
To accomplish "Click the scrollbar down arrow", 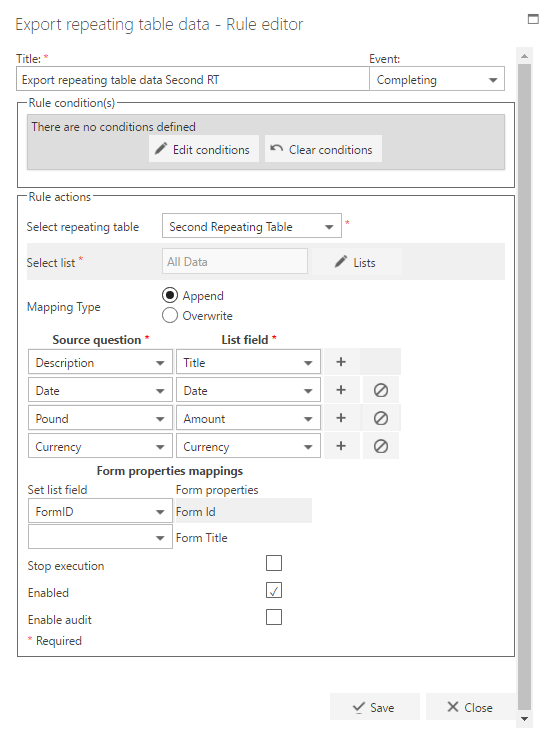I will point(524,719).
